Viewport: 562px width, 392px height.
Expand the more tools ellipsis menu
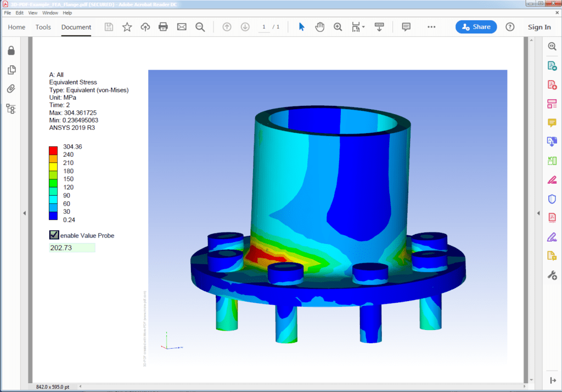431,26
